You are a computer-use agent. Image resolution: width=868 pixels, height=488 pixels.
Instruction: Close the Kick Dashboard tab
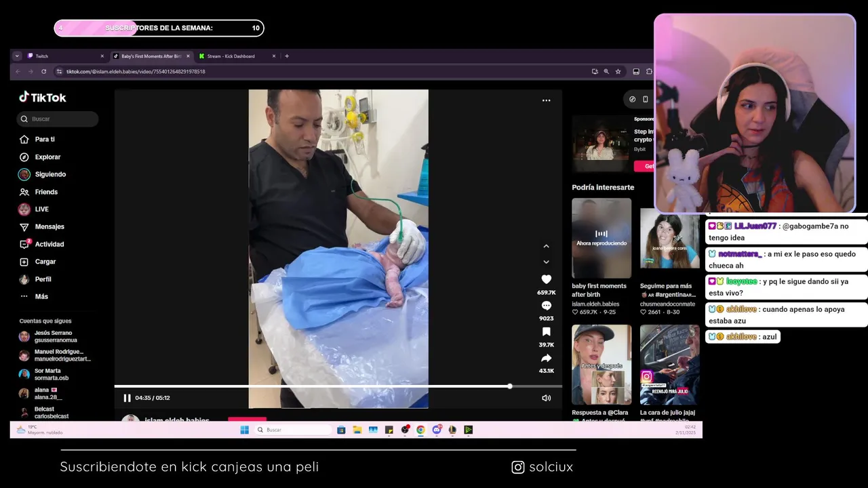coord(274,56)
